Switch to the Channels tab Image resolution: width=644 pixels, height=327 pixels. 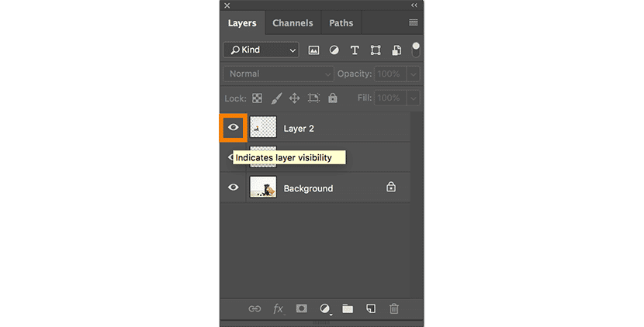pos(293,23)
